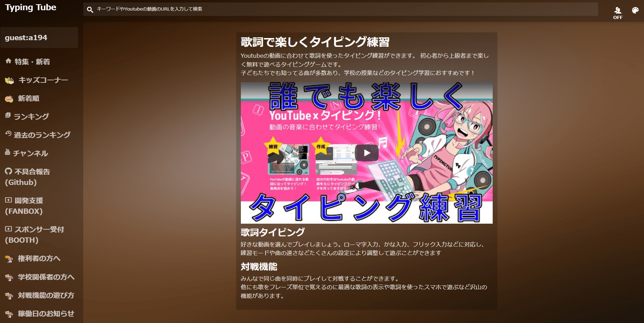This screenshot has width=644, height=323.
Task: Click the 対戦機能 section heading
Action: [x=259, y=267]
